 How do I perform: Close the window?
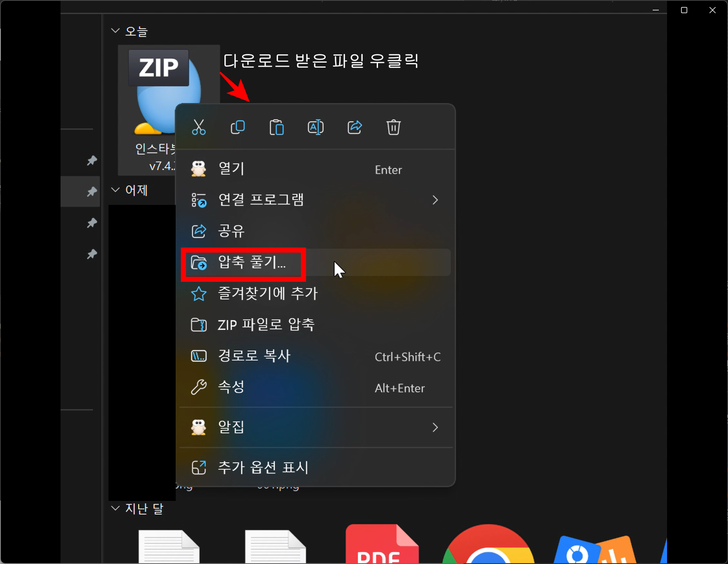coord(712,10)
